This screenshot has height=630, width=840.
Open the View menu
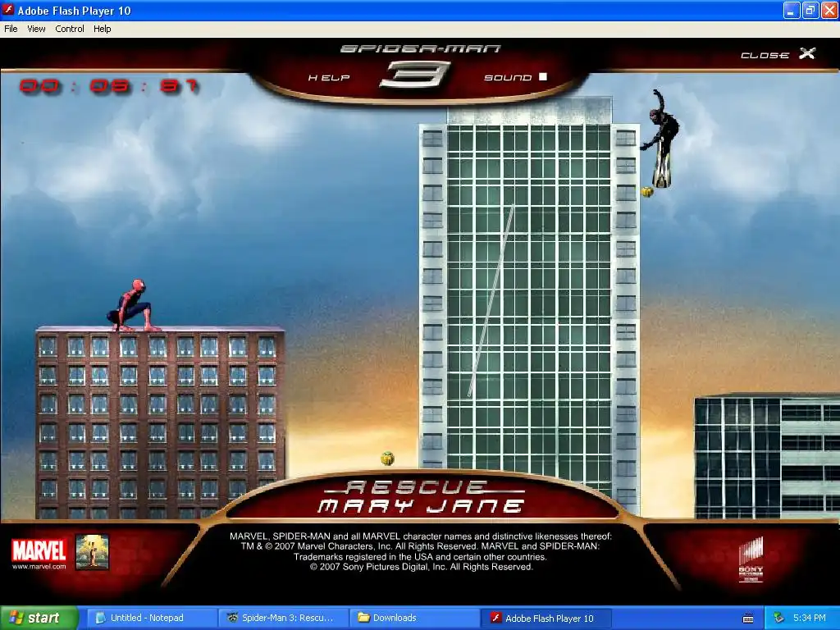coord(36,29)
